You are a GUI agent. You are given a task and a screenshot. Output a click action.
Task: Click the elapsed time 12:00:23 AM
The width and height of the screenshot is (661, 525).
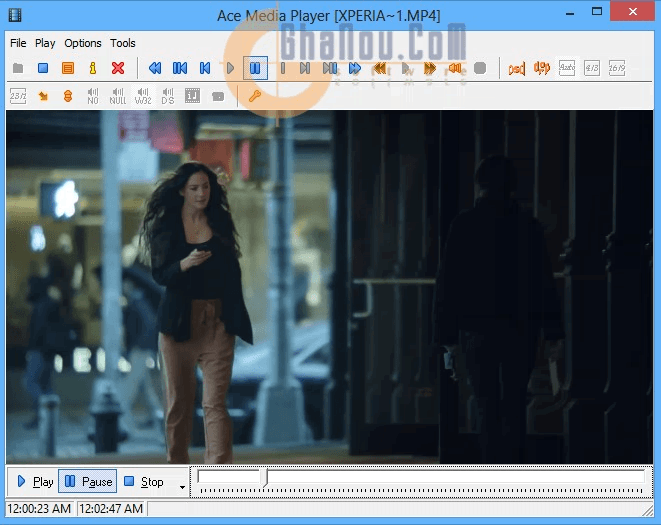click(39, 509)
